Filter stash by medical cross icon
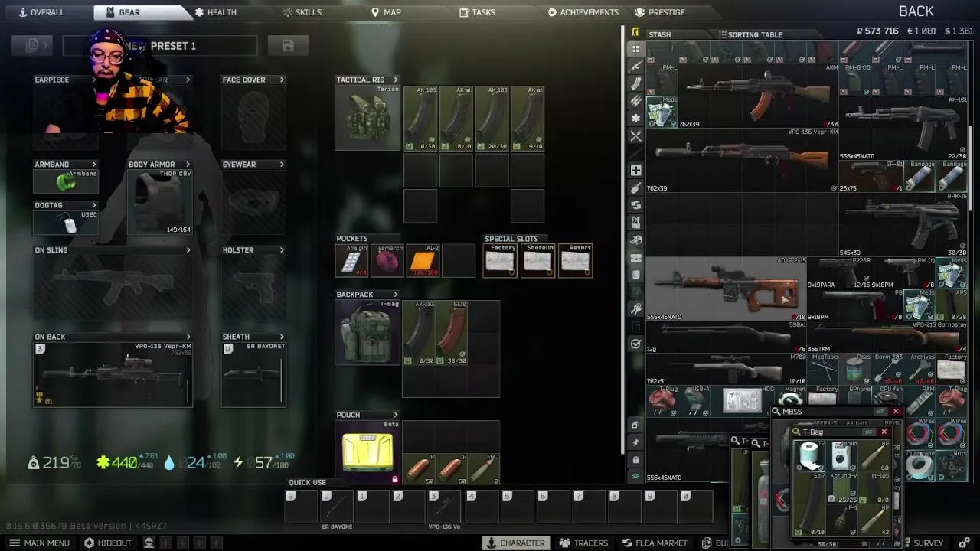This screenshot has width=980, height=551. tap(635, 171)
